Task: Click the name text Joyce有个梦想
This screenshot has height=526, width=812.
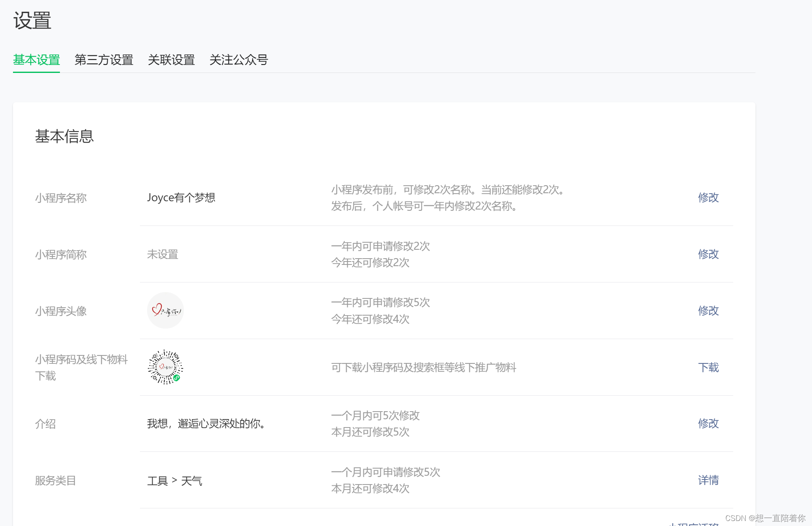Action: tap(181, 197)
